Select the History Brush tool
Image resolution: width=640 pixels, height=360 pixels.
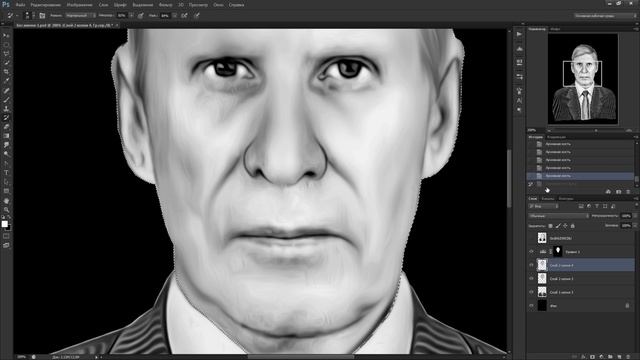tap(6, 118)
